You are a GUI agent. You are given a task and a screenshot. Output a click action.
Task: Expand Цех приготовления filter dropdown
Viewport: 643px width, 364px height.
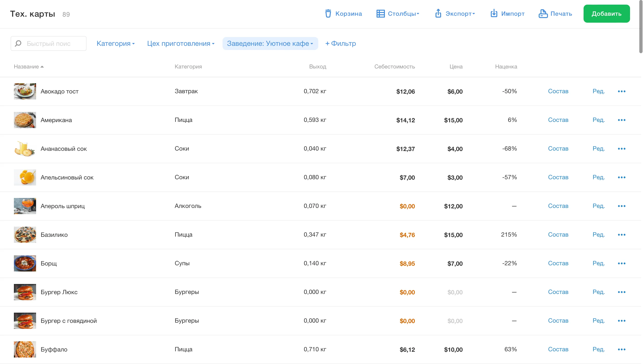(x=180, y=43)
